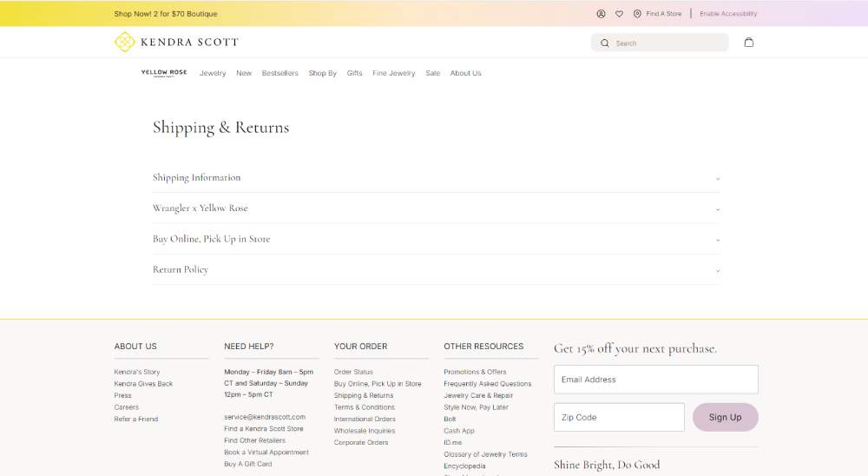Click the Email Address field
Screen dimensions: 868x476
(x=656, y=380)
